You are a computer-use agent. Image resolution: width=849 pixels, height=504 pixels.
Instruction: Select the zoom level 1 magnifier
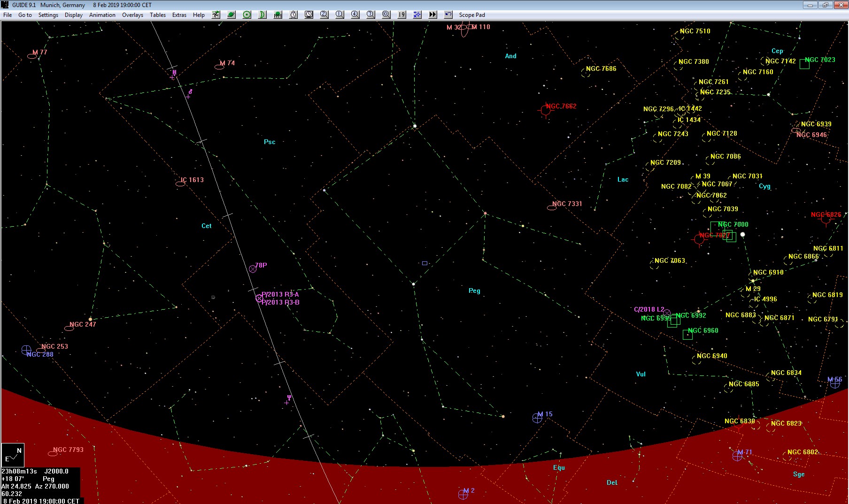340,15
